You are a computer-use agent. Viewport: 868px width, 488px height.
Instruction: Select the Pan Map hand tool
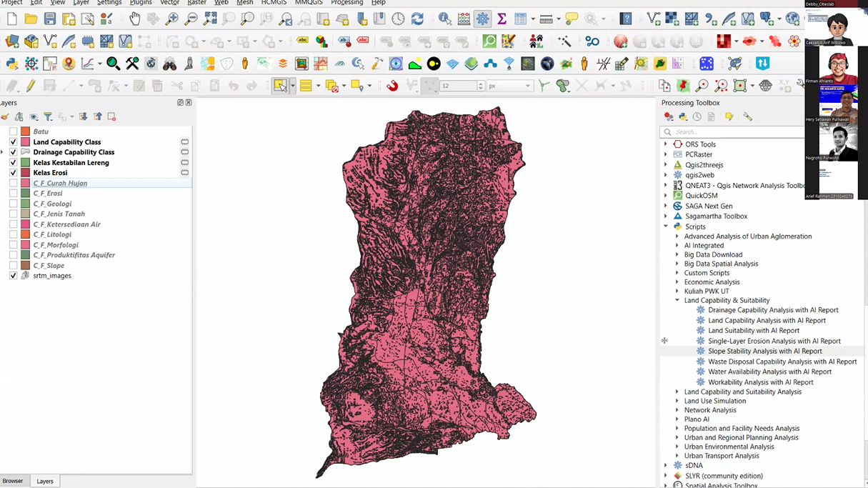click(135, 19)
